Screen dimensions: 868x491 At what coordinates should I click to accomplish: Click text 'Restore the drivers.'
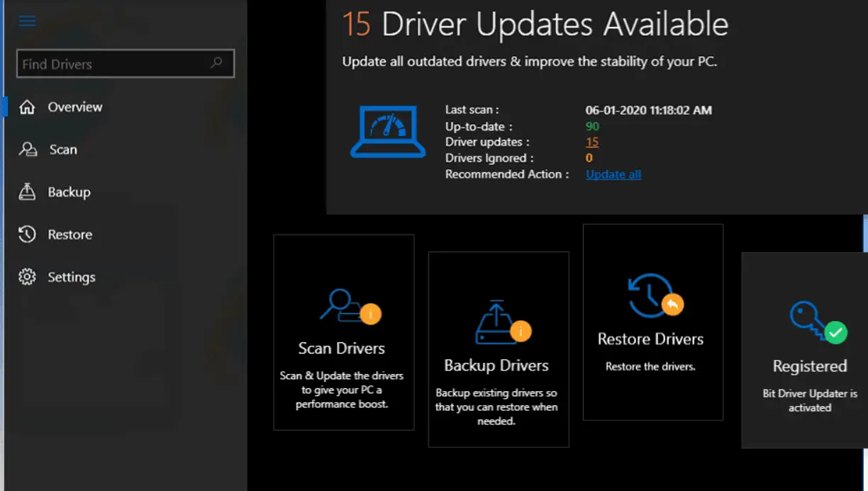click(650, 366)
